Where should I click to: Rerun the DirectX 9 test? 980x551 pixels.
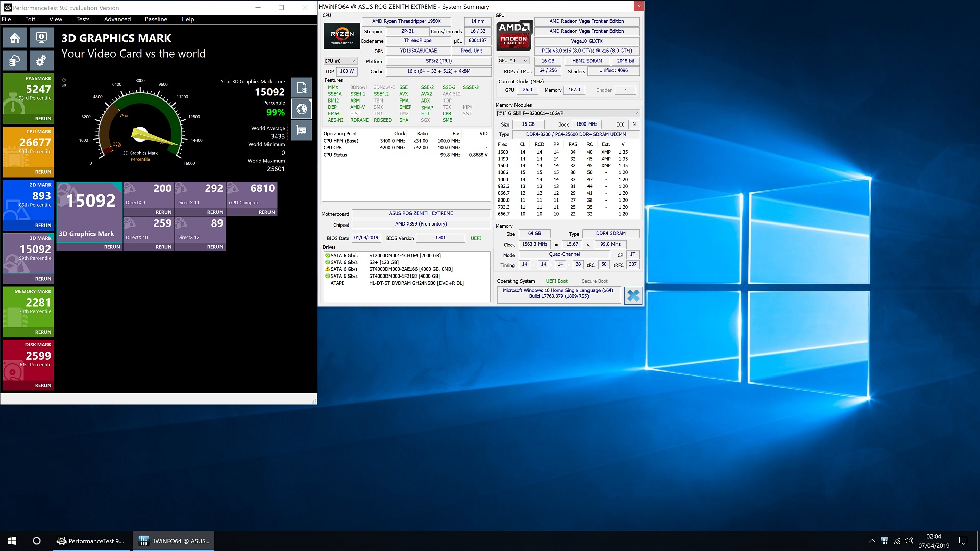[163, 212]
